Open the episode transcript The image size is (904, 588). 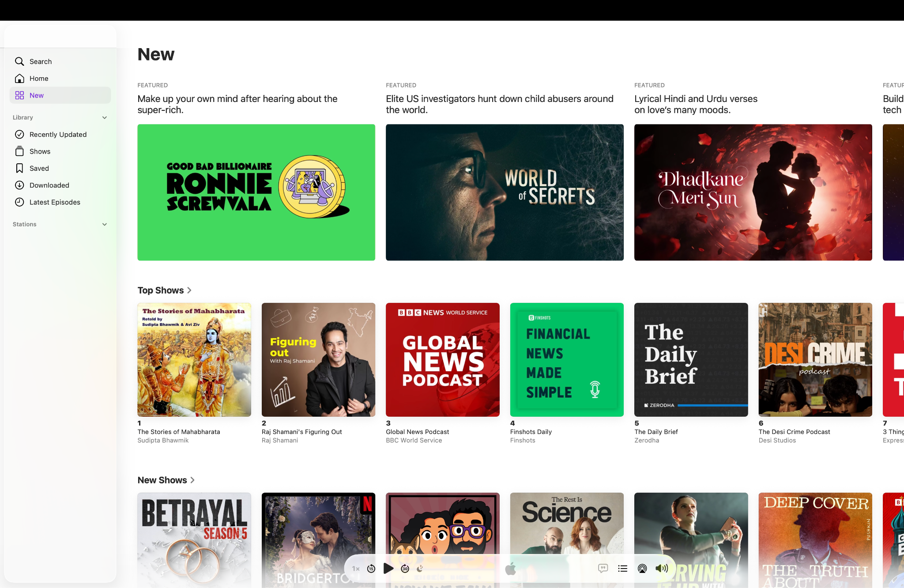pyautogui.click(x=603, y=569)
